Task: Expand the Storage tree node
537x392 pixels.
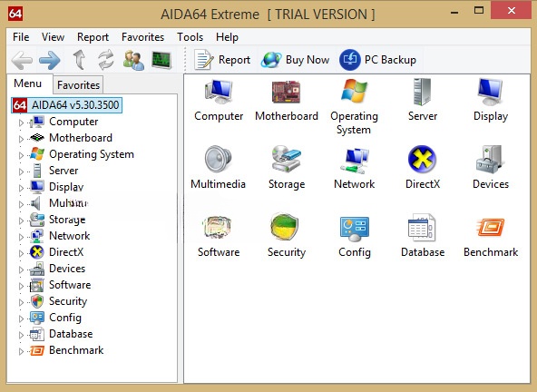Action: (21, 220)
